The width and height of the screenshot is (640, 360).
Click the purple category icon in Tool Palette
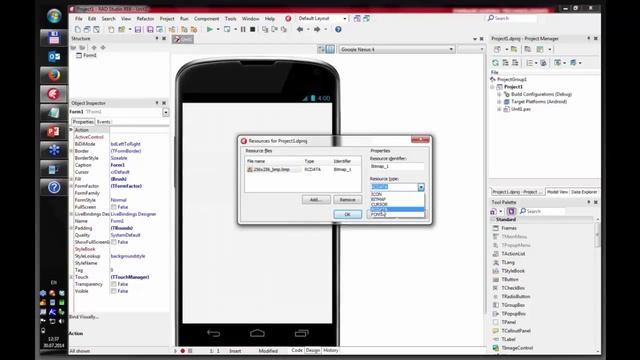511,211
